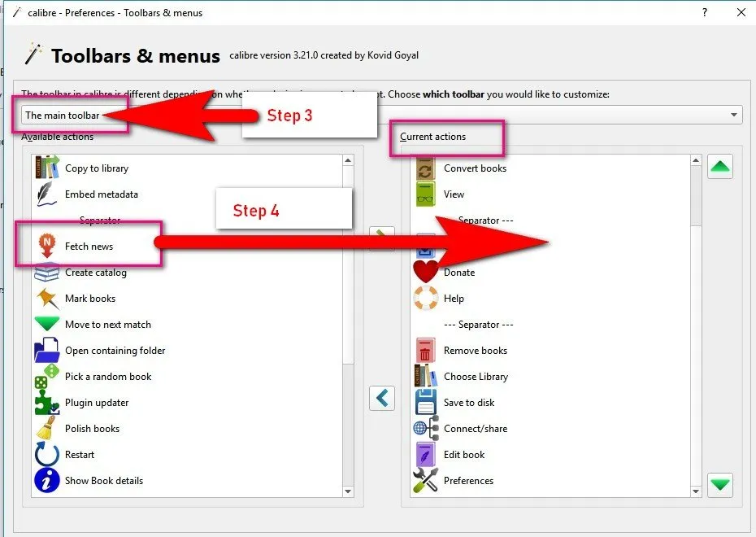Click dropdown arrow of toolbar chooser
756x537 pixels.
point(734,115)
